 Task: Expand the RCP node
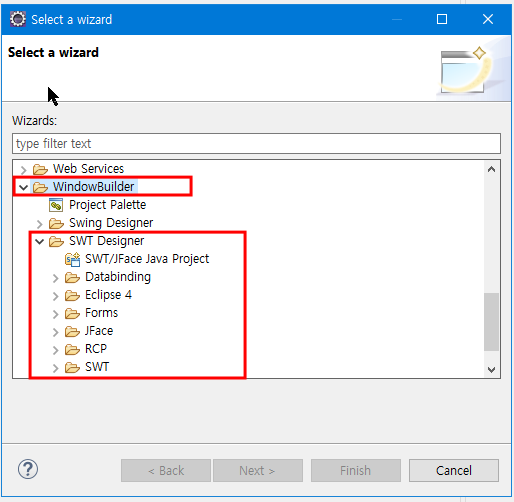tap(55, 350)
